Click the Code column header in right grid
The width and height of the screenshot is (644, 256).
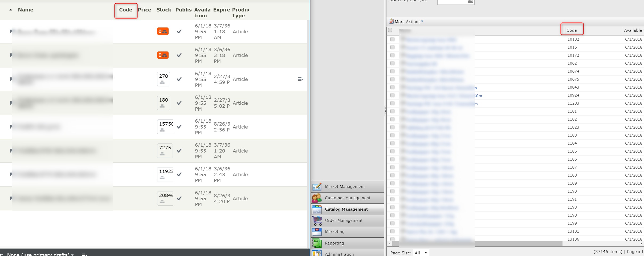(572, 30)
